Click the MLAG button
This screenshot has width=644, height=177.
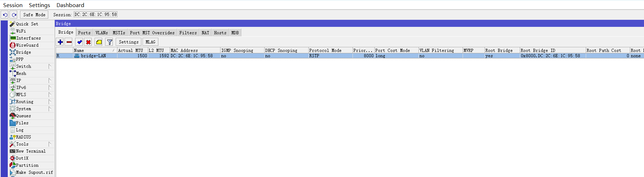(x=150, y=42)
